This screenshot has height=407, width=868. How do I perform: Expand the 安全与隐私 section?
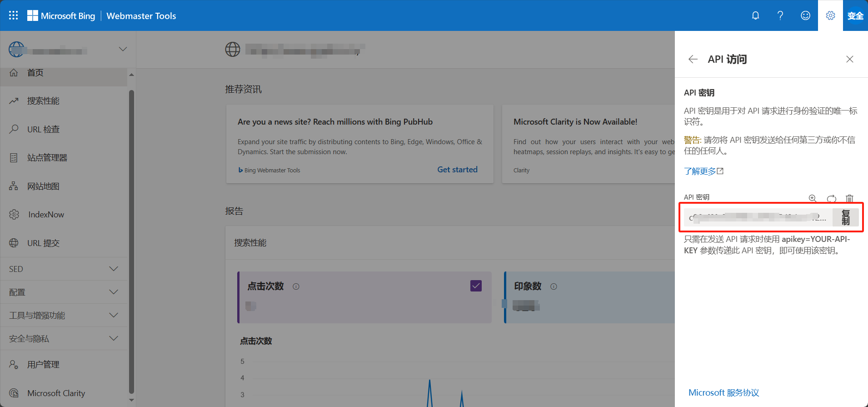click(64, 338)
